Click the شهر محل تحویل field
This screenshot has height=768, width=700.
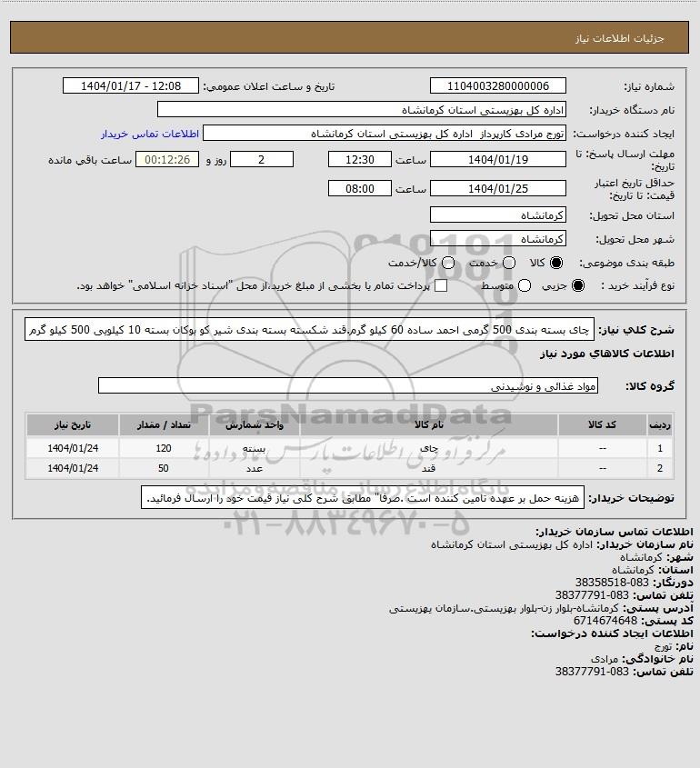pos(497,238)
